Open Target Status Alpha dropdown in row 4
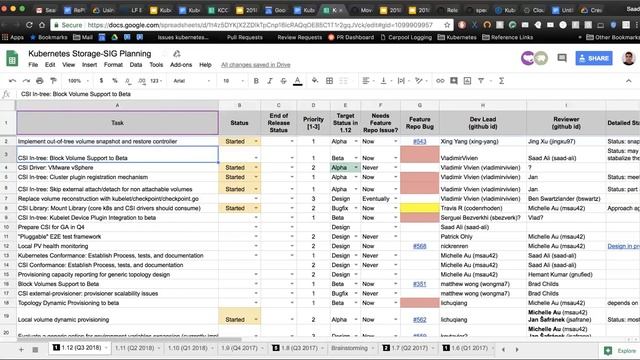This screenshot has width=640, height=360. [356, 168]
